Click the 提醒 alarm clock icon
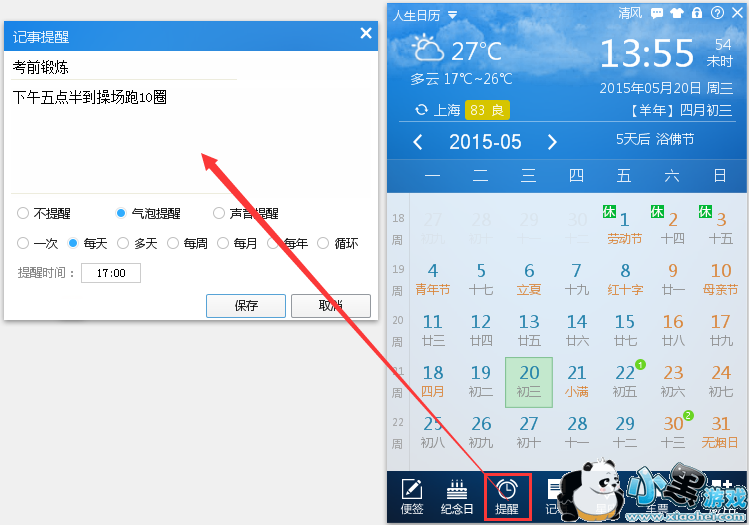This screenshot has height=525, width=749. pyautogui.click(x=507, y=497)
